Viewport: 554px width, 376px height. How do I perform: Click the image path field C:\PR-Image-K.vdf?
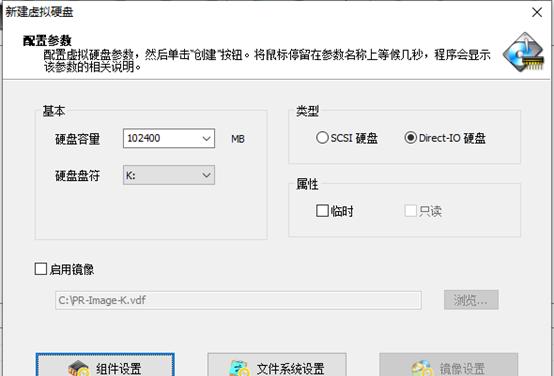point(238,300)
